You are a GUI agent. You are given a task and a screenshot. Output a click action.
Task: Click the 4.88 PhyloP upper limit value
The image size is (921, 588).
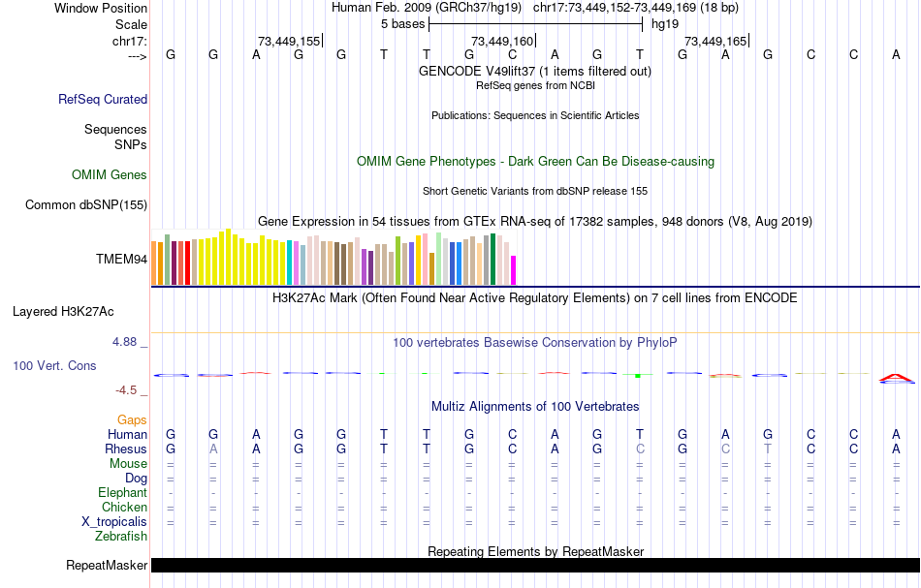(x=124, y=342)
